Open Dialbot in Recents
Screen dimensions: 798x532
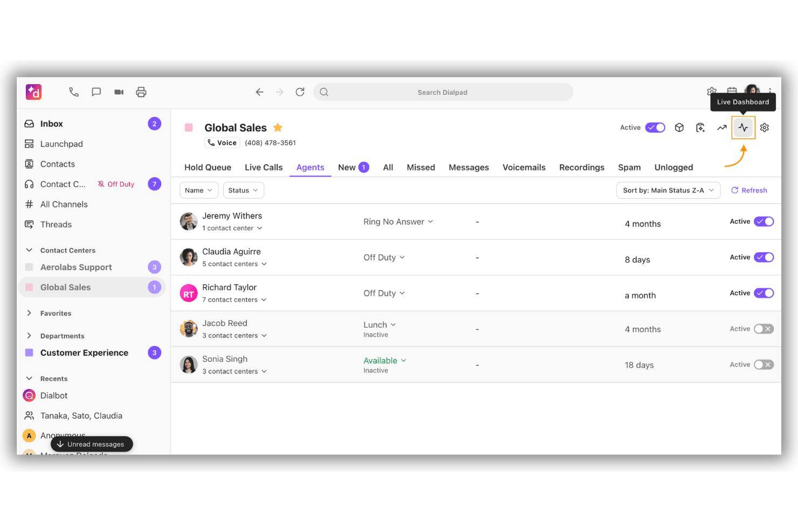(x=92, y=396)
